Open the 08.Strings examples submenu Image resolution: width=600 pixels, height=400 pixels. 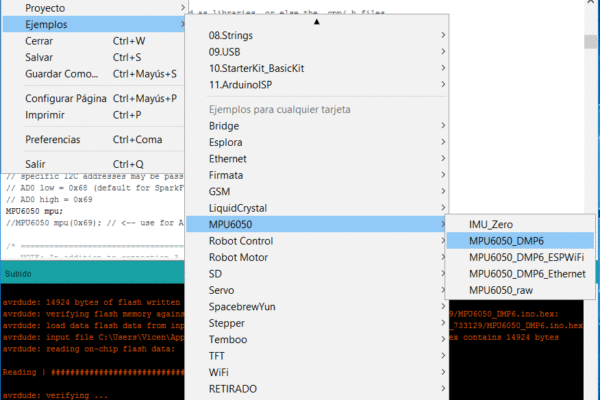coord(317,35)
